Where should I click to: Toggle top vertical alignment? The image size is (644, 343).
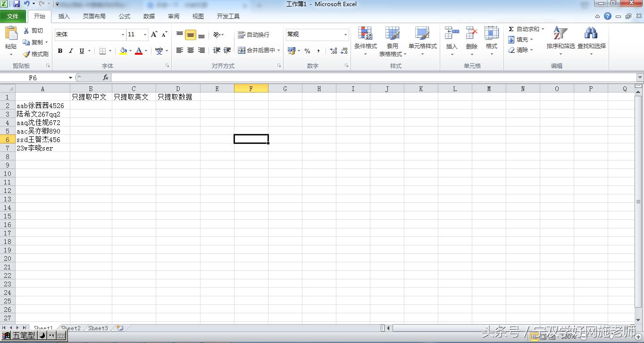pyautogui.click(x=180, y=34)
